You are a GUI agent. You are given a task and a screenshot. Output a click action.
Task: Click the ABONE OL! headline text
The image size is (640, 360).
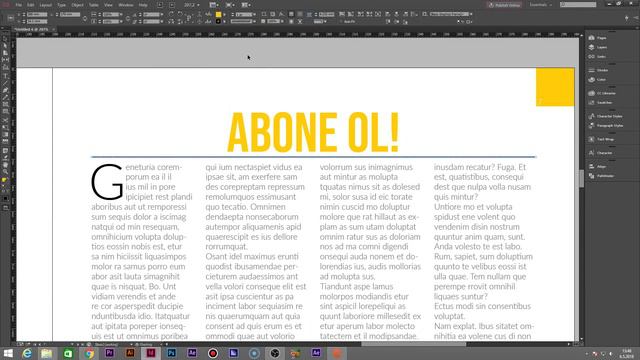point(313,133)
